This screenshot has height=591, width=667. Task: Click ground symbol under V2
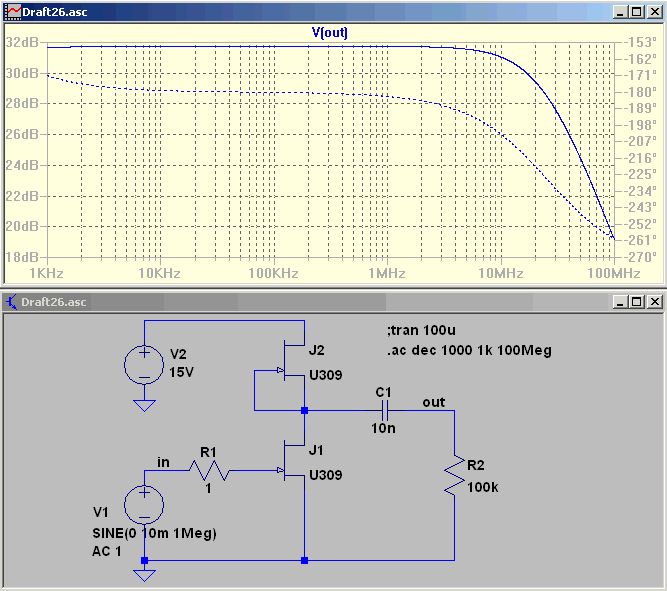144,405
